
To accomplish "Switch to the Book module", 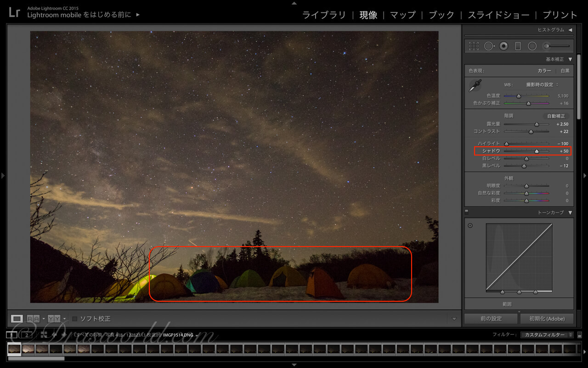I will (x=441, y=15).
